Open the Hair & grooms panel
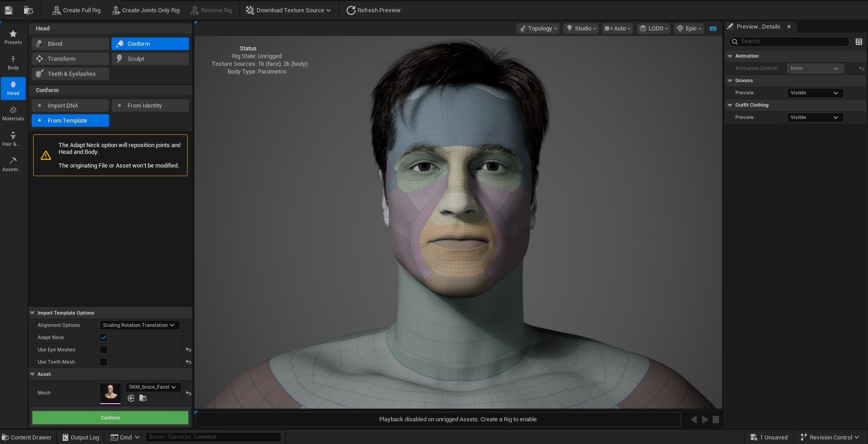The height and width of the screenshot is (444, 868). 13,138
